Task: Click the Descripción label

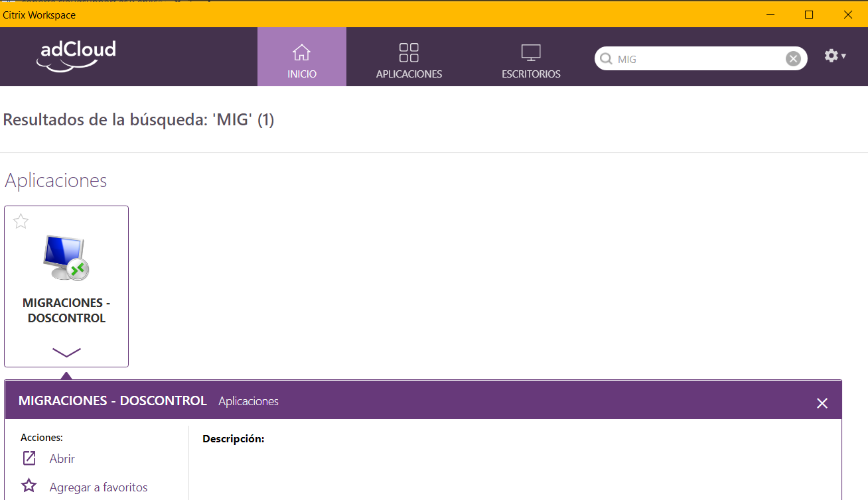Action: click(234, 439)
